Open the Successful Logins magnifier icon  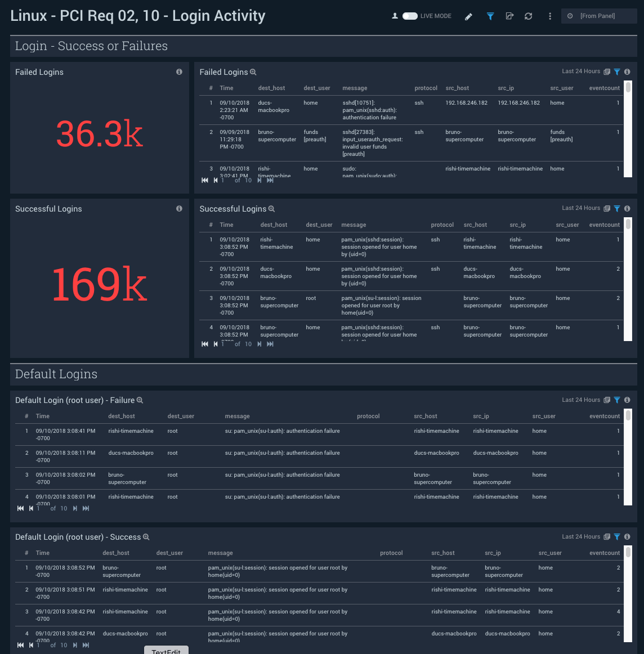pos(271,209)
